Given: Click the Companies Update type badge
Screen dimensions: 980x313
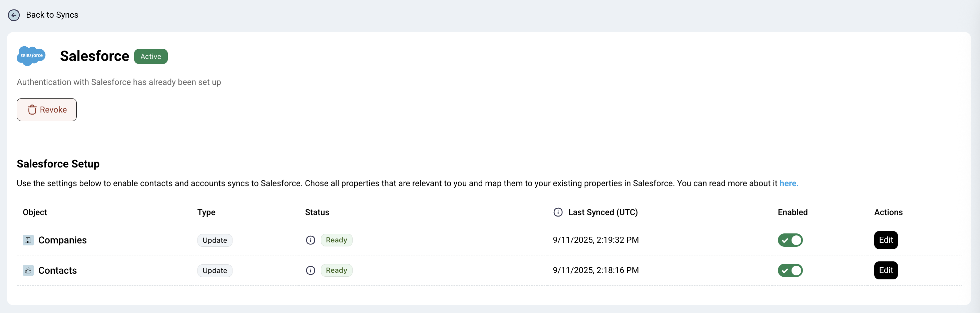Looking at the screenshot, I should (214, 240).
